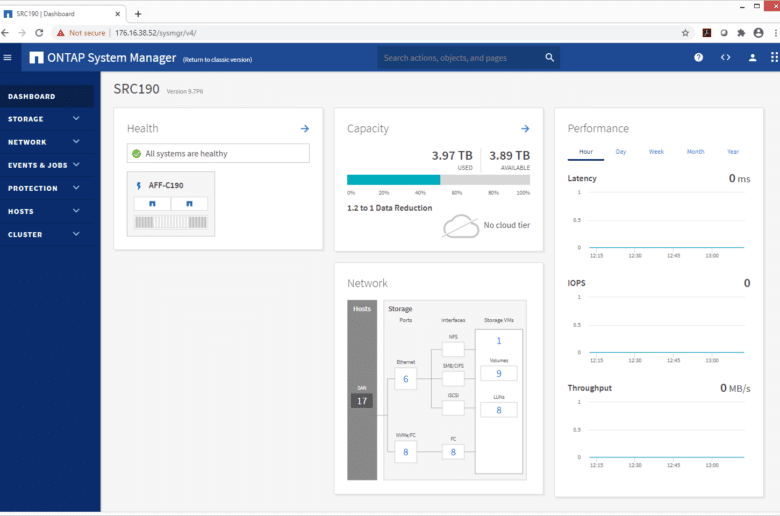Open the Storage VMs count 1
Screen dimensions: 780x516
click(499, 341)
